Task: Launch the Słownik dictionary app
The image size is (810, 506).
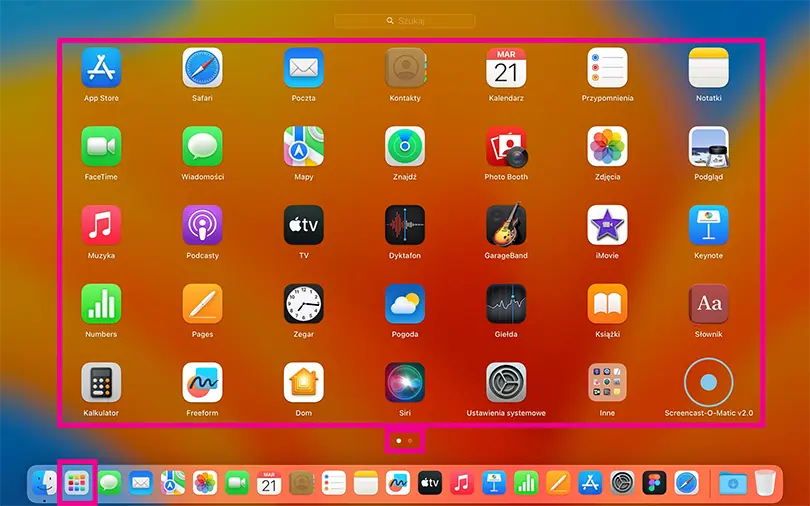Action: coord(708,304)
